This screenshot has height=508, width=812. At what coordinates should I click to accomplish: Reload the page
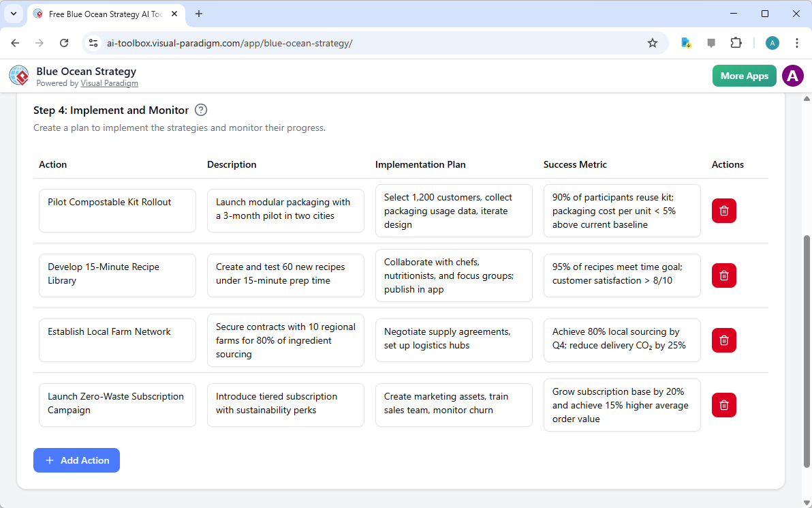coord(64,42)
